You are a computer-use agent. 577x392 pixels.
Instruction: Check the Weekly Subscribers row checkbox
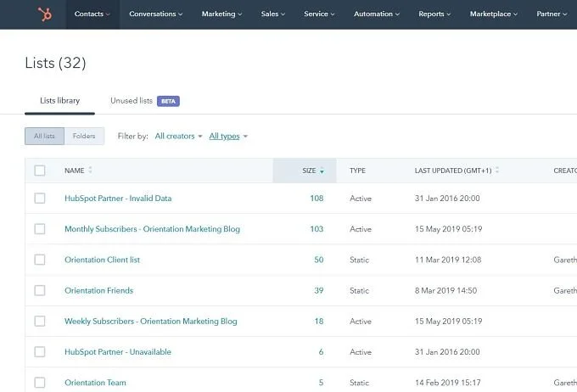point(40,322)
